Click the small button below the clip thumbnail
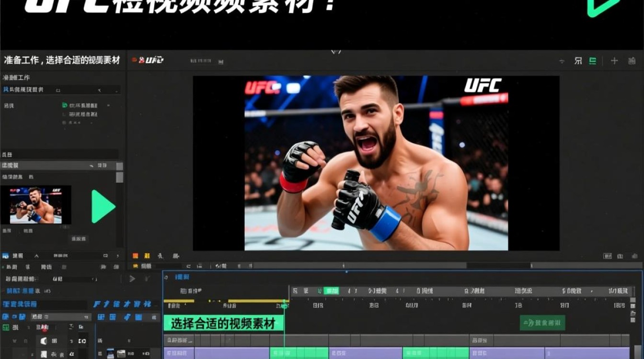 [79, 238]
